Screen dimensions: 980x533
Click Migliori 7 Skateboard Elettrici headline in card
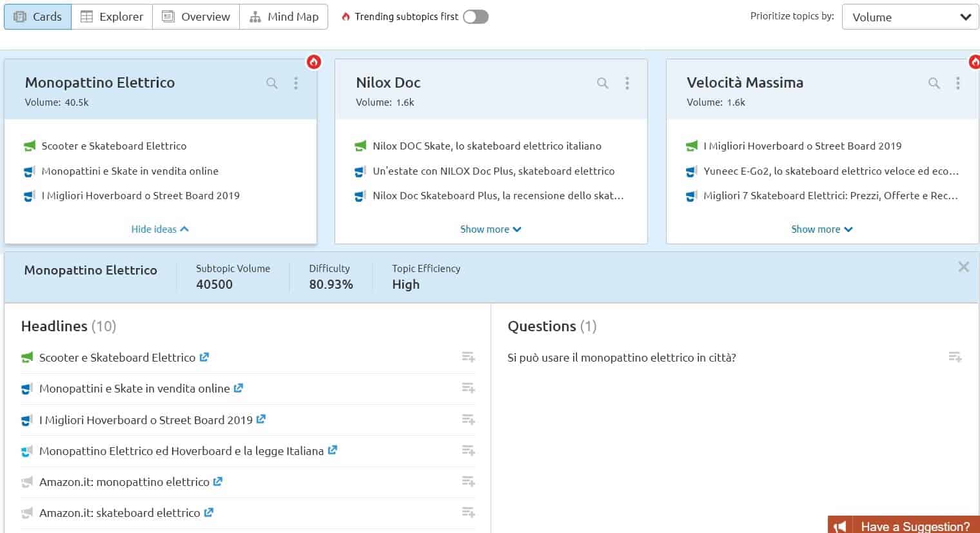(x=830, y=196)
